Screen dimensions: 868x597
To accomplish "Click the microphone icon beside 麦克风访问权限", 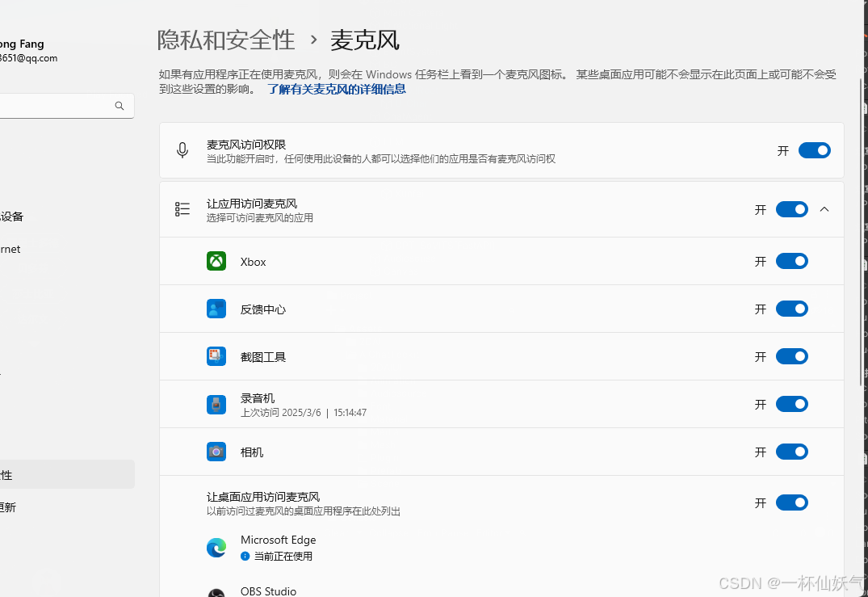I will tap(182, 150).
